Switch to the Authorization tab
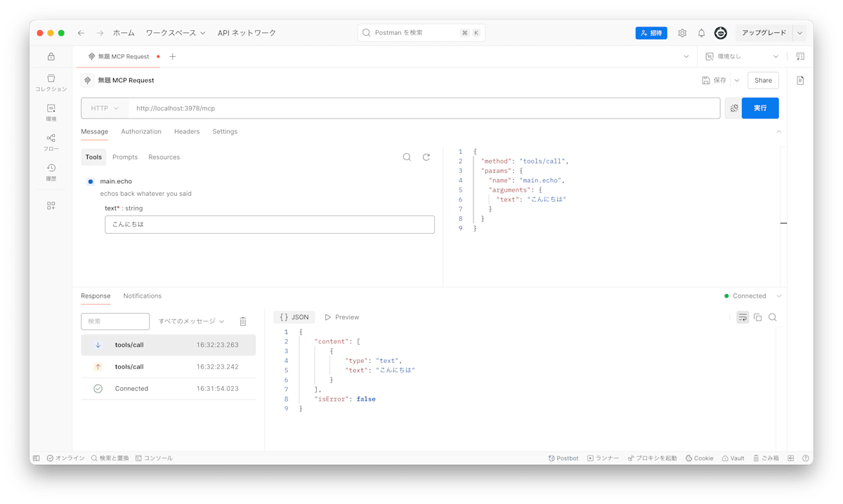This screenshot has width=843, height=504. (141, 132)
